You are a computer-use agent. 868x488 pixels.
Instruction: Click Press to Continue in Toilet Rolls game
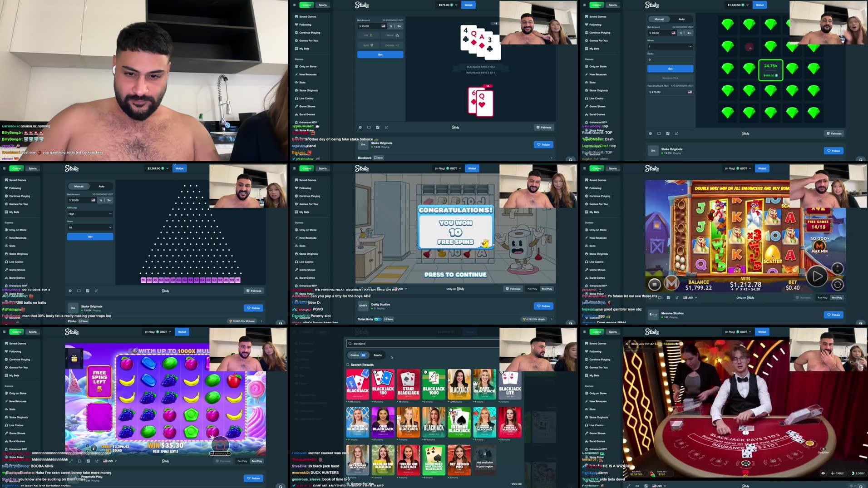pos(455,275)
